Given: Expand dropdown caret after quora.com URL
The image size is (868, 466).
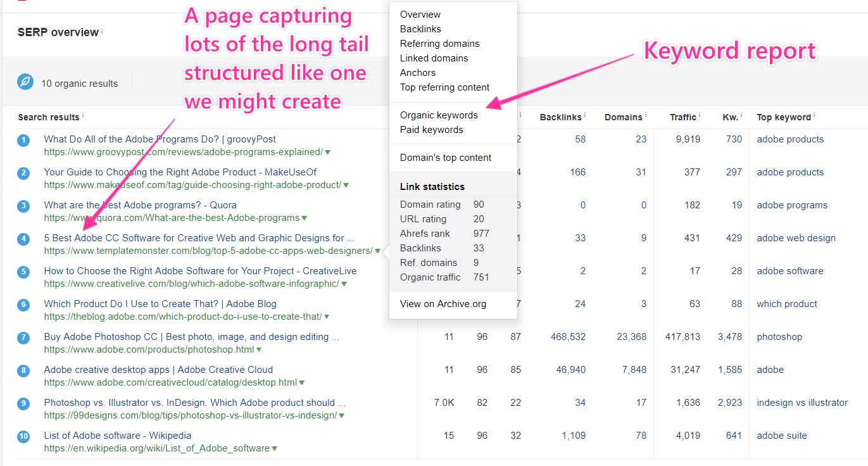Looking at the screenshot, I should pos(304,218).
